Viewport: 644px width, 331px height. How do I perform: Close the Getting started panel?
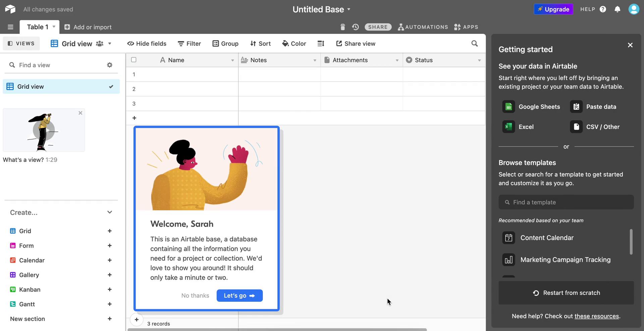pyautogui.click(x=630, y=45)
